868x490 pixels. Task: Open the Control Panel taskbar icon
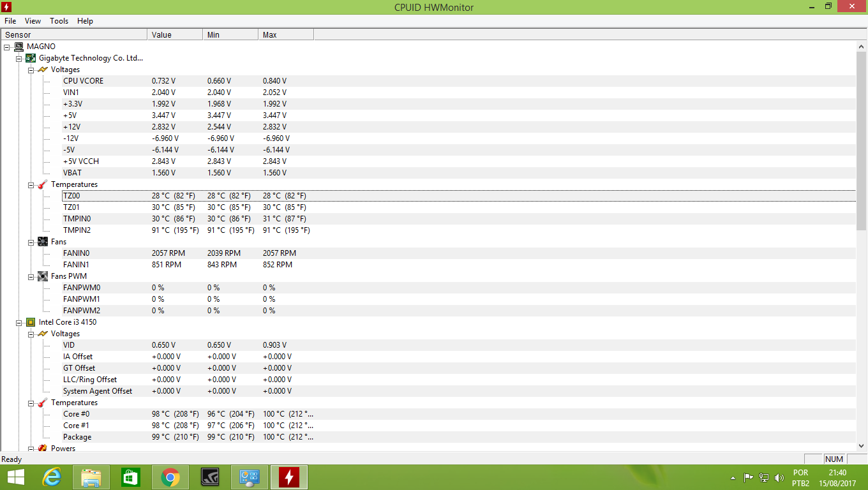250,477
